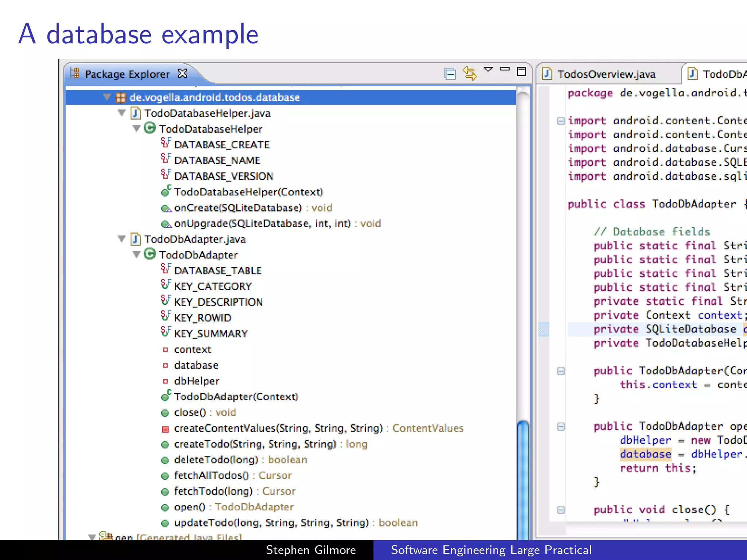Click the field icon beside KEY_DESCRIPTION
The width and height of the screenshot is (747, 560).
[166, 300]
